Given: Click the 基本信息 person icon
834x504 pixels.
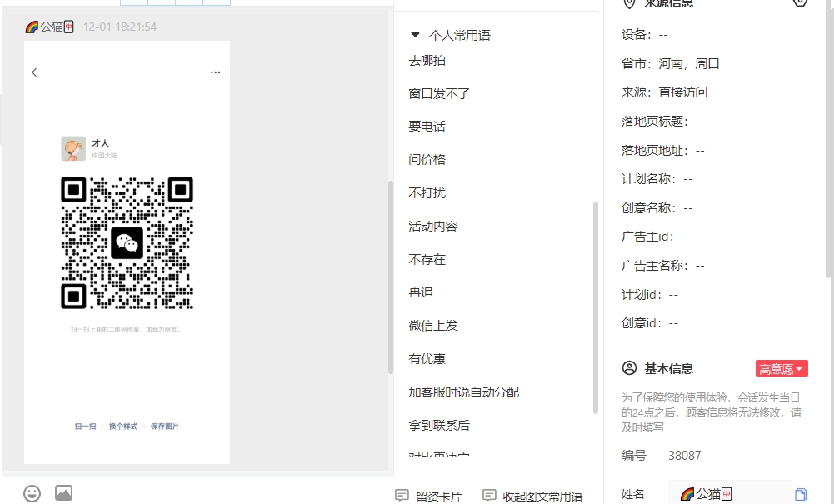Looking at the screenshot, I should point(629,368).
